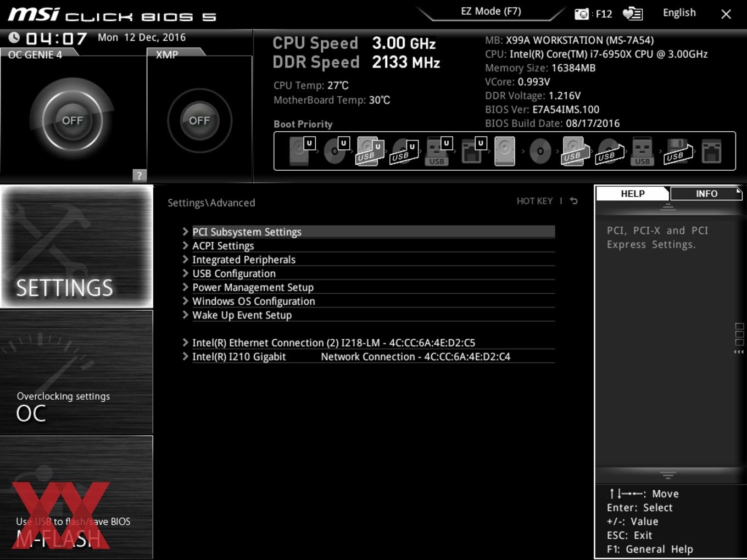Open the M-FLASH section
The height and width of the screenshot is (560, 747).
[76, 497]
